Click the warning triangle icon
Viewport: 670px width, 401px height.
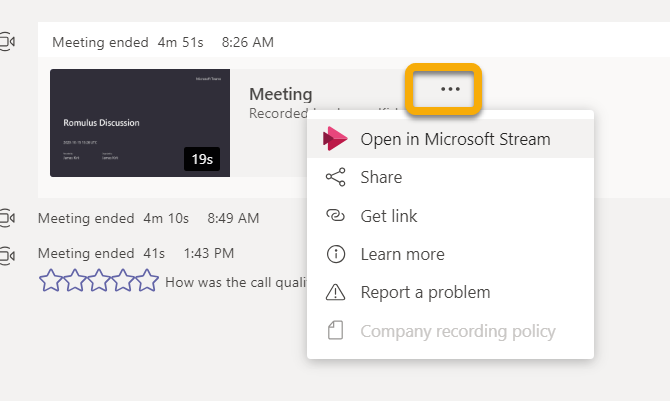pos(335,292)
